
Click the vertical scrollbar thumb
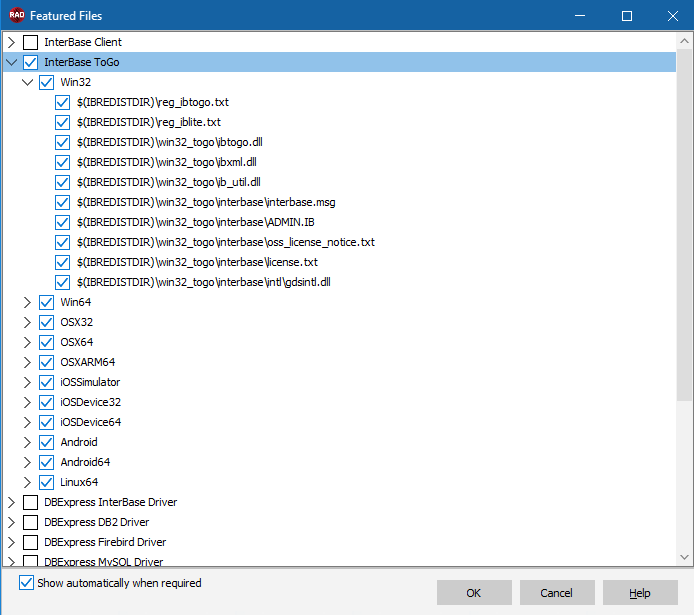684,226
